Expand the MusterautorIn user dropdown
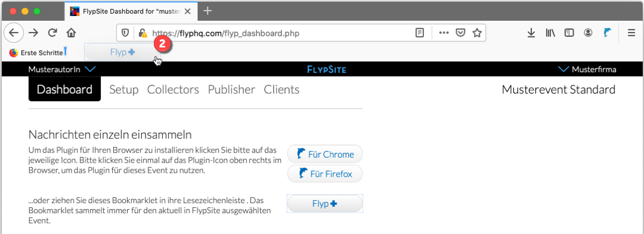Screen dimensions: 644x234 tap(62, 69)
